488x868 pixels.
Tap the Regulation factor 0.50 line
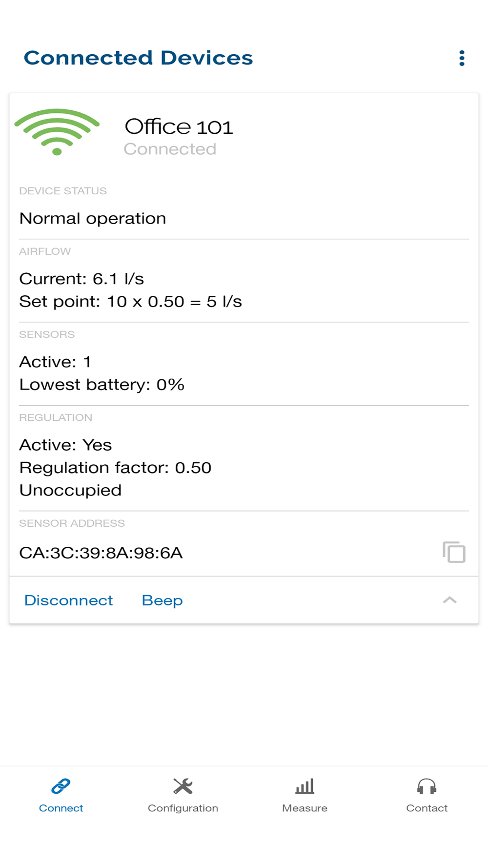tap(115, 468)
